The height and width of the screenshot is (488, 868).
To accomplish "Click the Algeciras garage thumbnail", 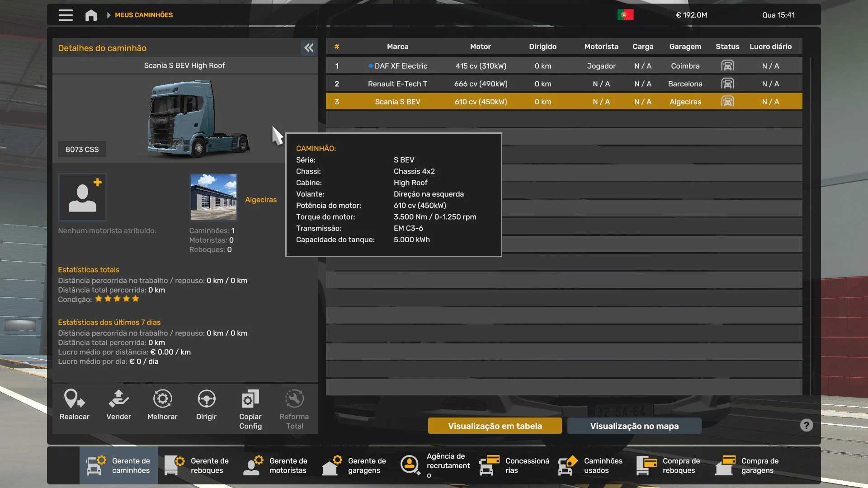I will click(x=213, y=197).
